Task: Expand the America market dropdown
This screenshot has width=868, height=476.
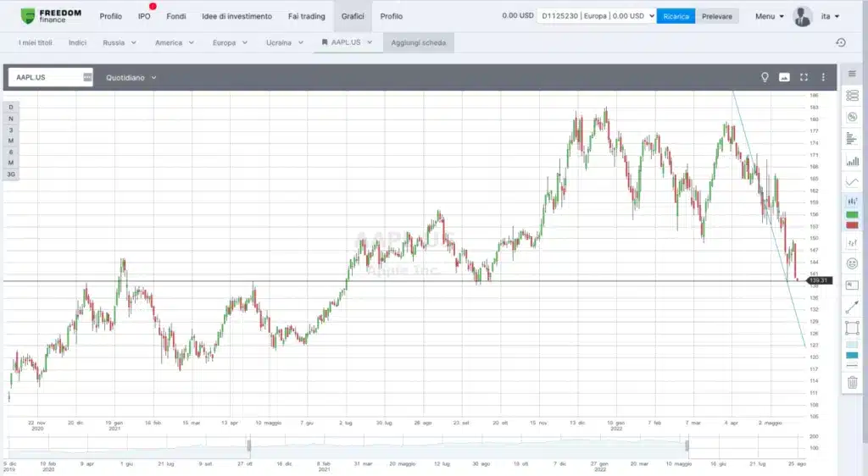Action: coord(174,42)
